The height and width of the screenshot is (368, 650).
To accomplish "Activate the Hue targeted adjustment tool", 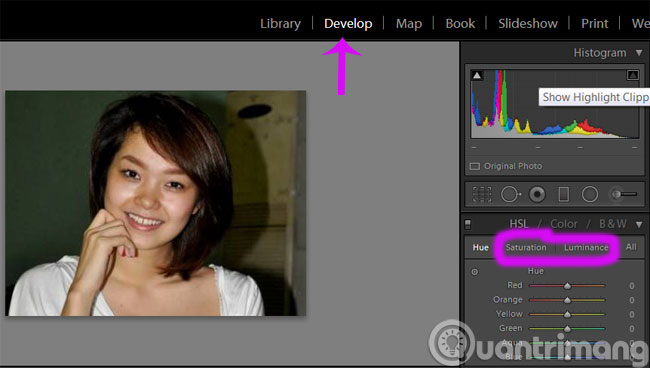I will point(475,272).
